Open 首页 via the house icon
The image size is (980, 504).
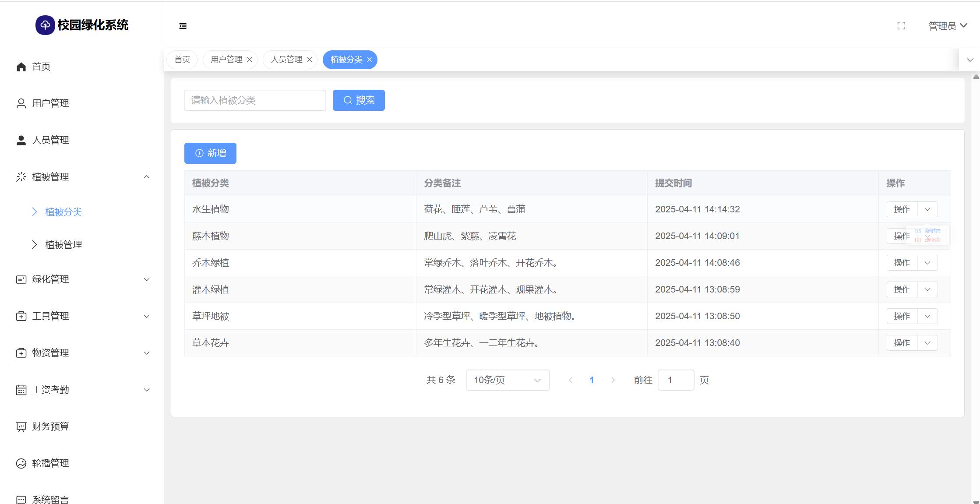tap(21, 67)
